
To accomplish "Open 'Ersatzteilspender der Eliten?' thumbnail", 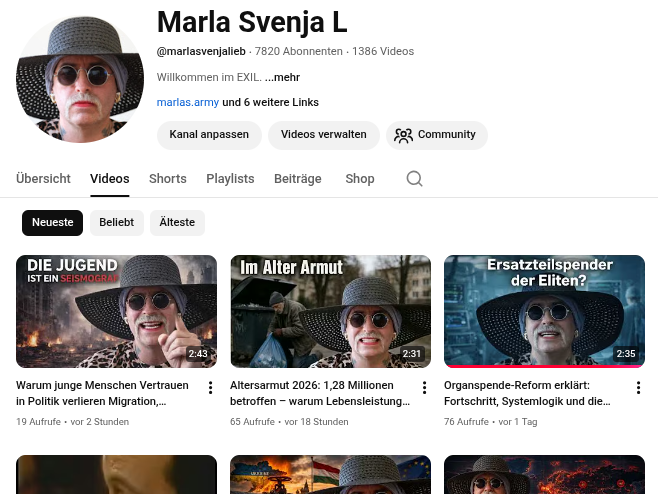I will coord(544,311).
